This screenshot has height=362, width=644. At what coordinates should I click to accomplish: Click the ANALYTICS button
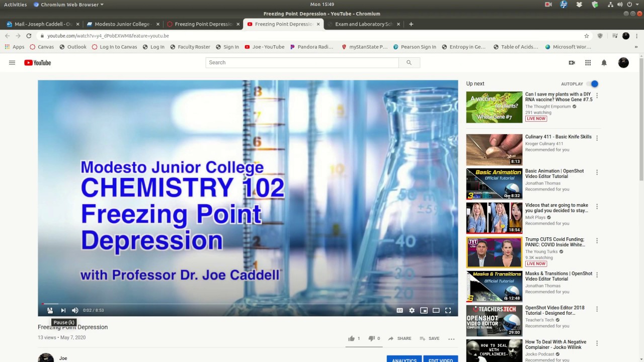click(x=404, y=359)
